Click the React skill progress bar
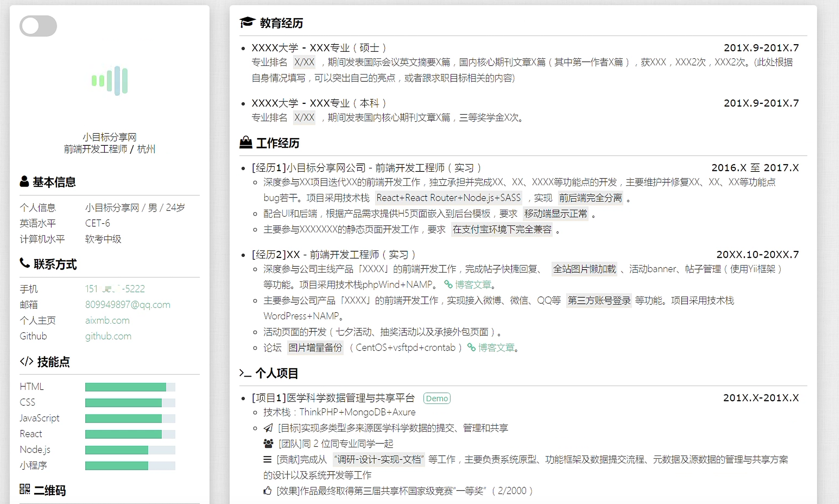 [x=130, y=434]
